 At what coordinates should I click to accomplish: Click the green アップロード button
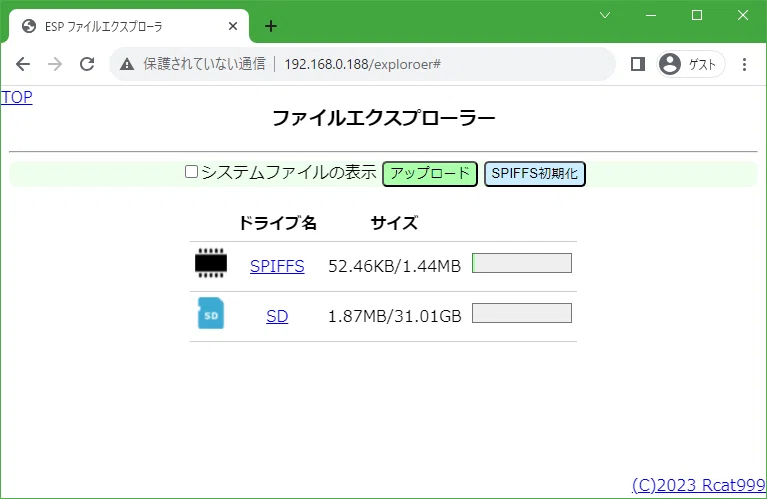coord(429,174)
